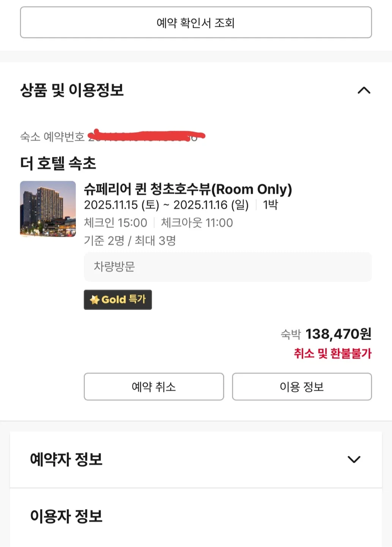Open the 예약 확인서 조회 button

point(196,22)
